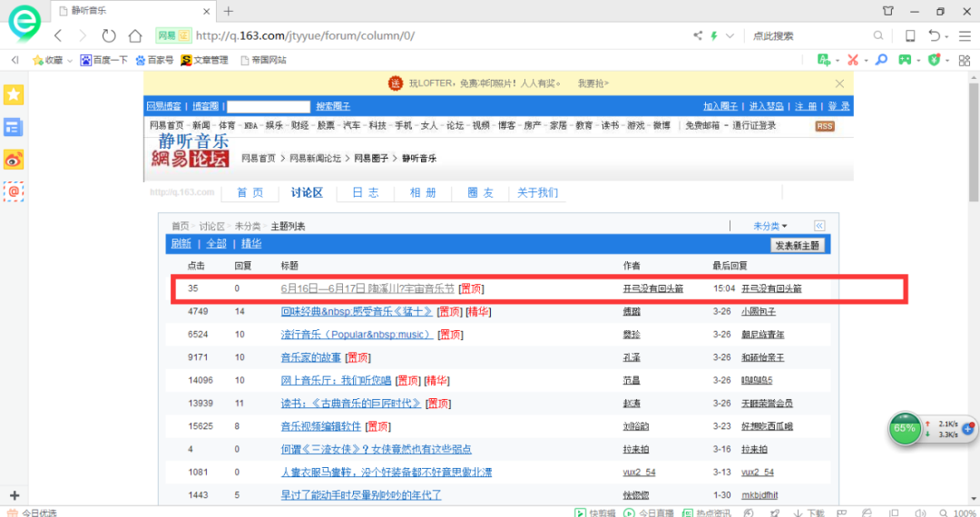Viewport: 980px width, 517px height.
Task: Open the skin shirt icon in title bar
Action: tap(887, 11)
